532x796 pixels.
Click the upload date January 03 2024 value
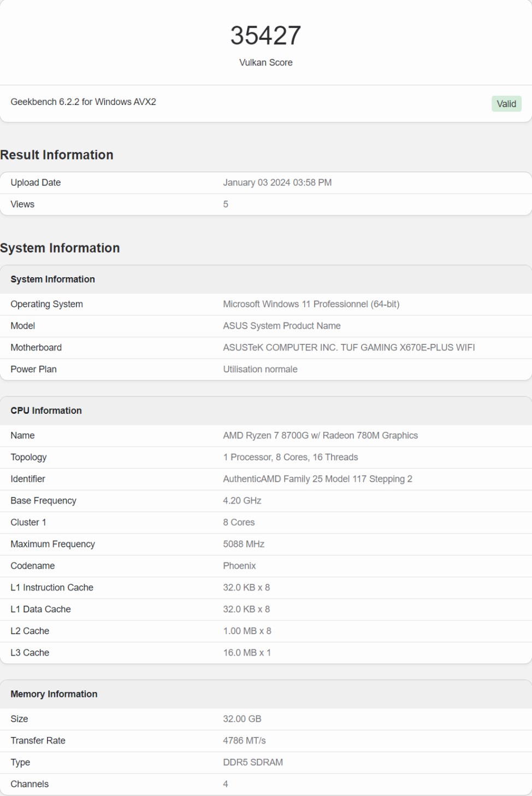pos(277,183)
